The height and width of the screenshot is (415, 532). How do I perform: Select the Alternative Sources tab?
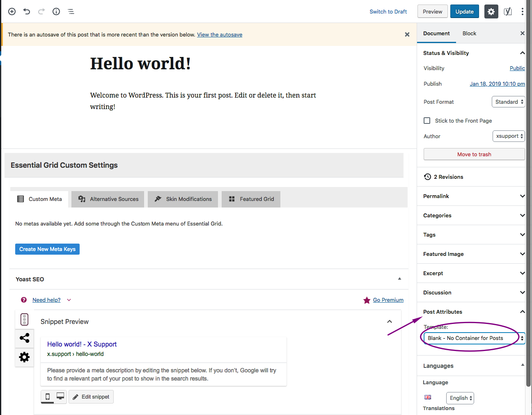pos(108,199)
